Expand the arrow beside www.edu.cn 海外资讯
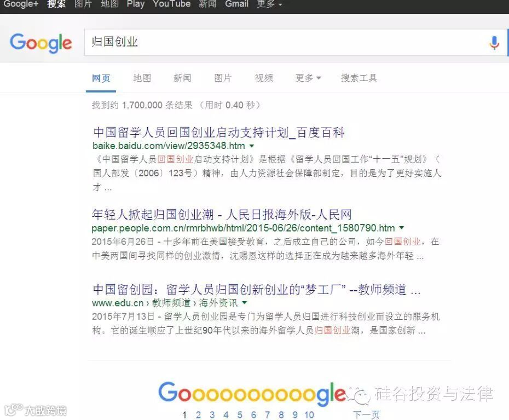Screen dimensions: 509x420 [x=245, y=303]
